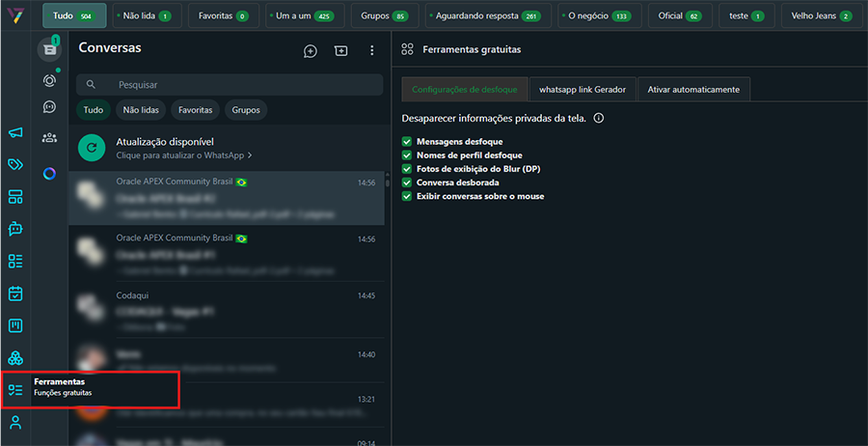Uncheck Mensagens desfoque checkbox

coord(407,142)
